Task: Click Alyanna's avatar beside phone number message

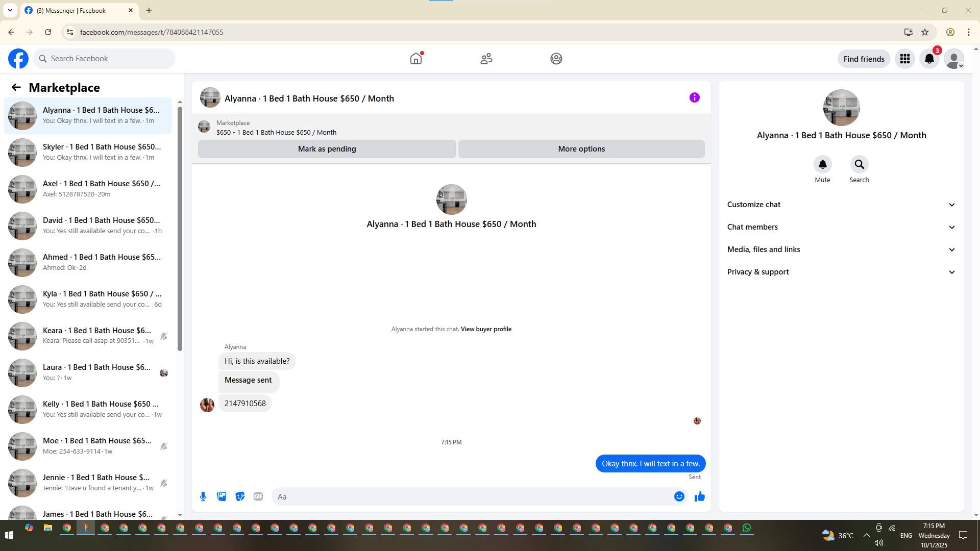Action: pyautogui.click(x=207, y=405)
